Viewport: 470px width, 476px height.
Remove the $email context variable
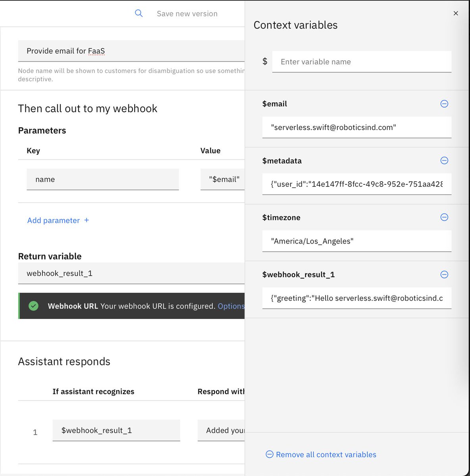[x=444, y=104]
